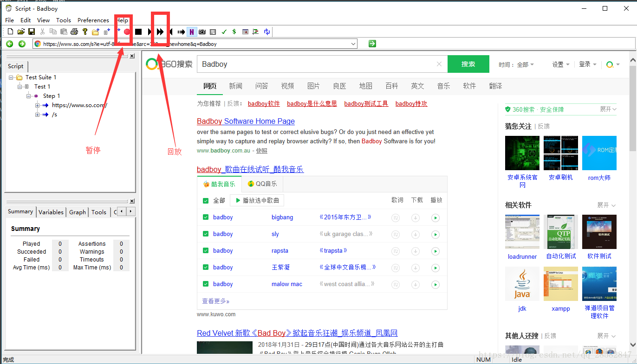Print the script with the printer icon
Image resolution: width=637 pixels, height=364 pixels.
pos(74,32)
